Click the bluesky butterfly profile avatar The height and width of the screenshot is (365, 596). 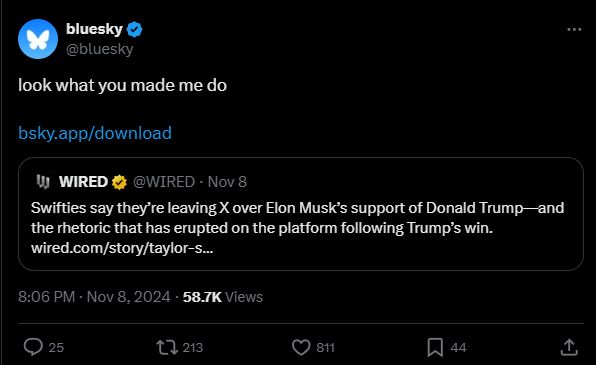(x=38, y=39)
